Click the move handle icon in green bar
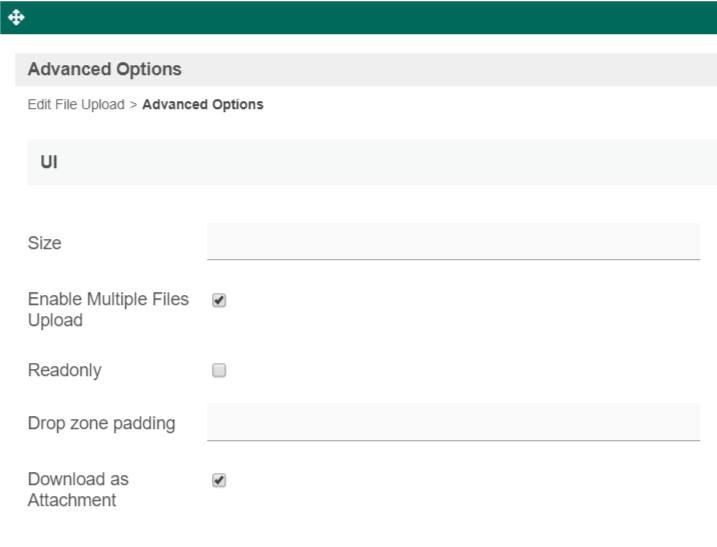This screenshot has height=547, width=717. [11, 17]
